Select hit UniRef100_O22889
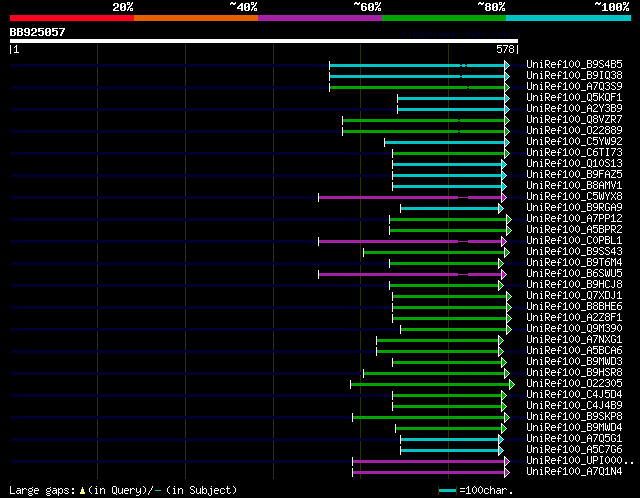Screen dimensions: 640x498 click(574, 131)
